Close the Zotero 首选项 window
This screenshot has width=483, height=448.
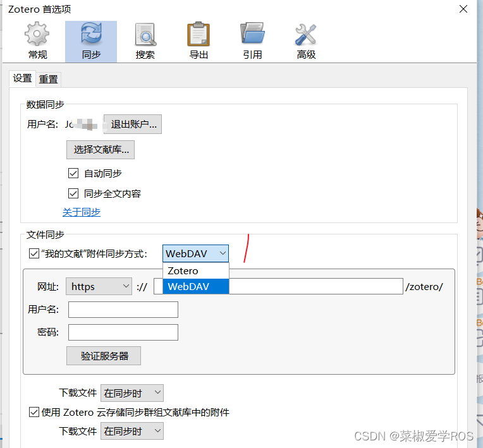tap(463, 9)
